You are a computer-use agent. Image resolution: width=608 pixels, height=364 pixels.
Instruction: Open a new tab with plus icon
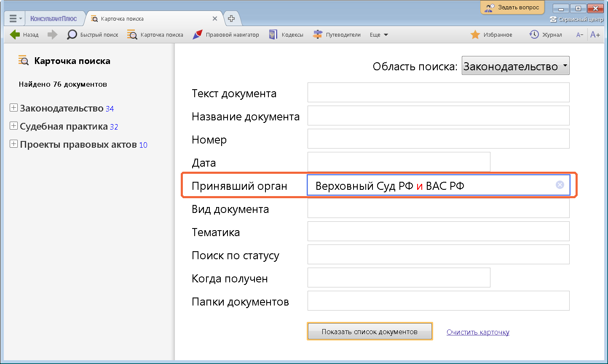click(x=231, y=19)
